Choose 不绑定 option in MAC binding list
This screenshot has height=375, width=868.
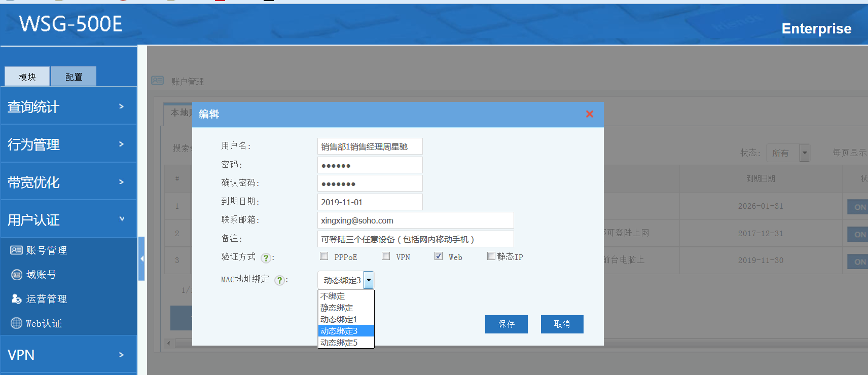coord(333,296)
